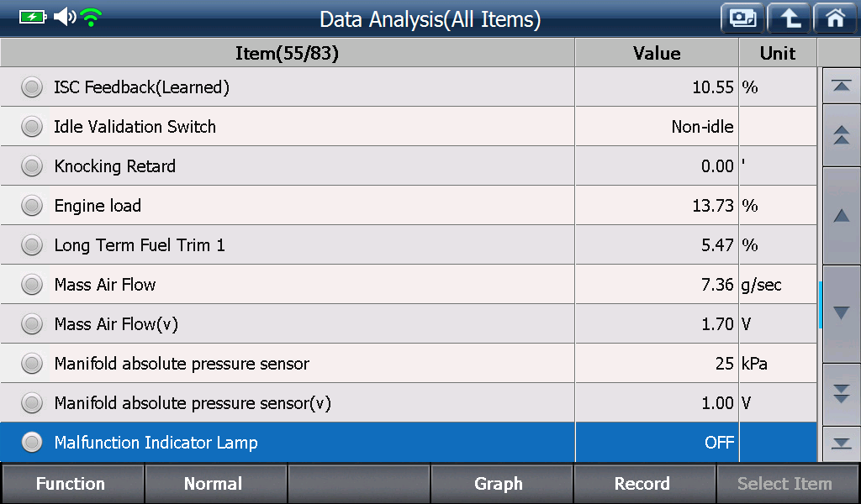The height and width of the screenshot is (504, 861).
Task: Jump to top of list arrow
Action: point(841,87)
